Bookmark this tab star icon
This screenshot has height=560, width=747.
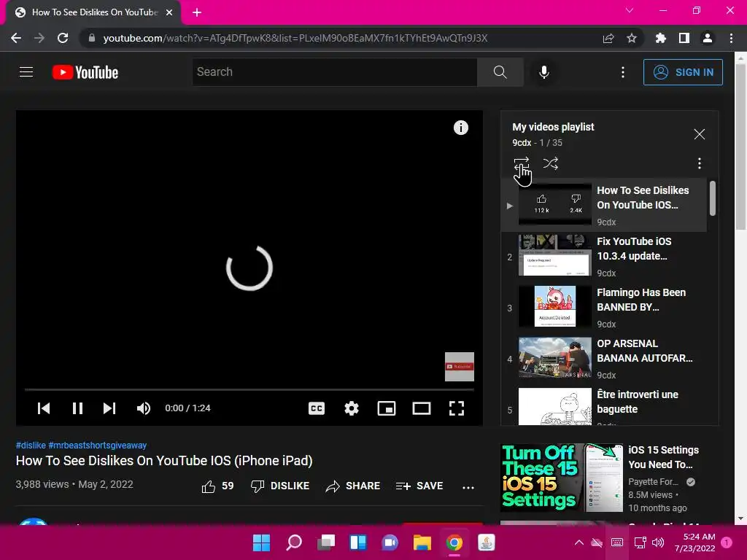[631, 38]
